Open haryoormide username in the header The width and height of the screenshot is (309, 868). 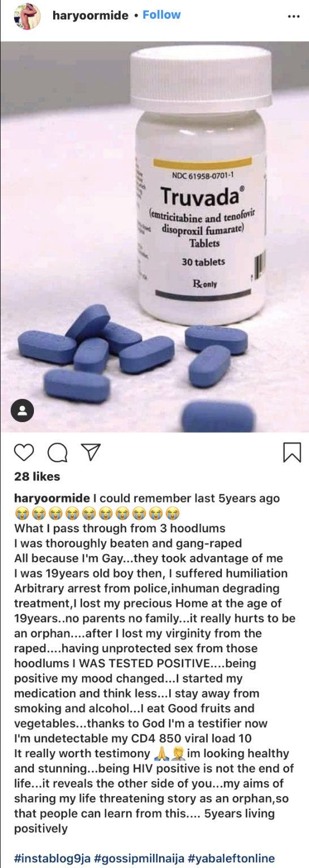click(90, 16)
